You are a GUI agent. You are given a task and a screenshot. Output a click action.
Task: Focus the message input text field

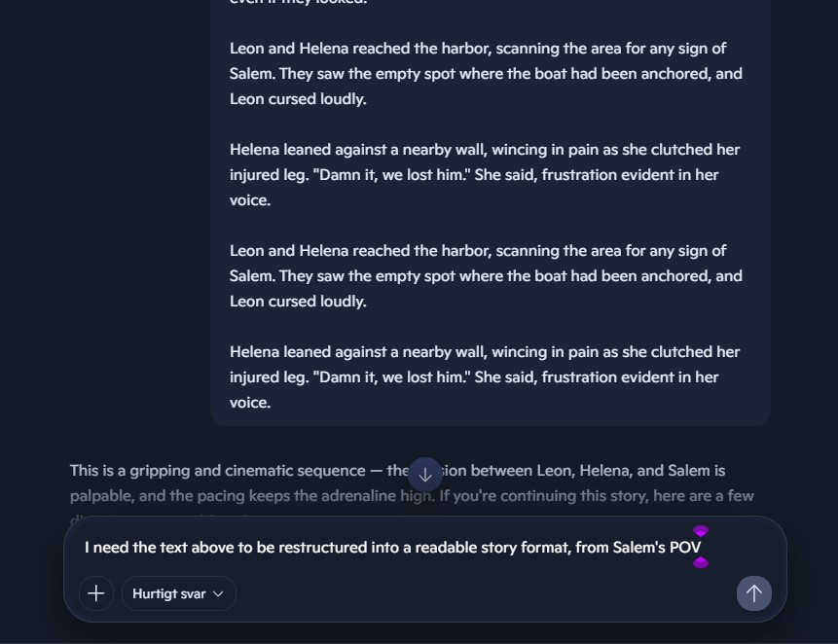click(x=389, y=548)
